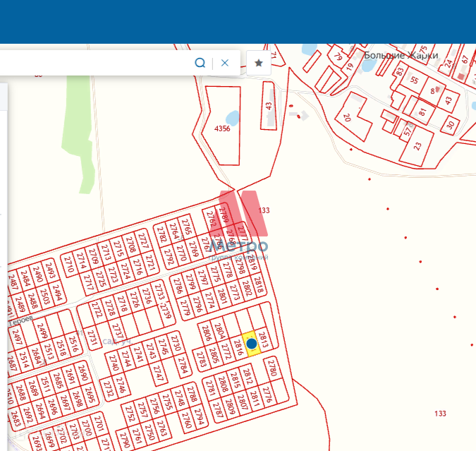Viewport: 476px width, 451px height.
Task: Select parcel 2779 on the map
Action: tap(185, 308)
